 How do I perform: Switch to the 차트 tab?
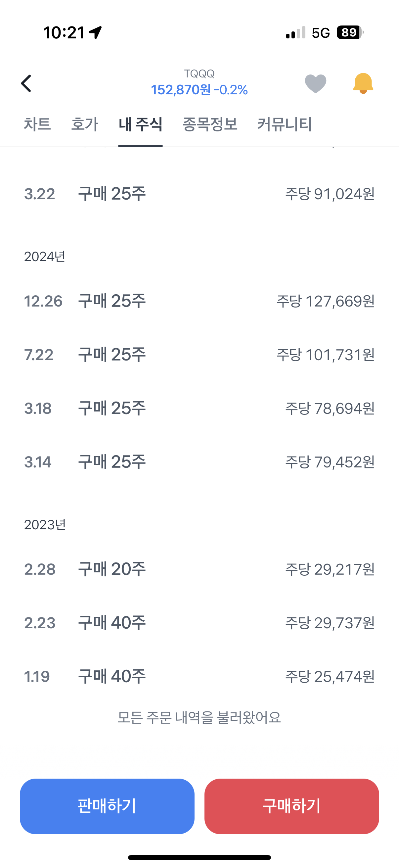click(37, 124)
